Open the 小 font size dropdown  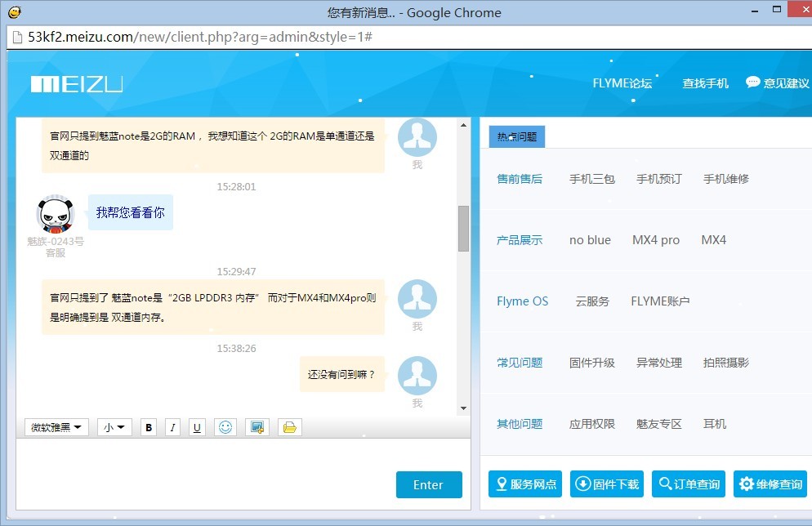pos(114,428)
